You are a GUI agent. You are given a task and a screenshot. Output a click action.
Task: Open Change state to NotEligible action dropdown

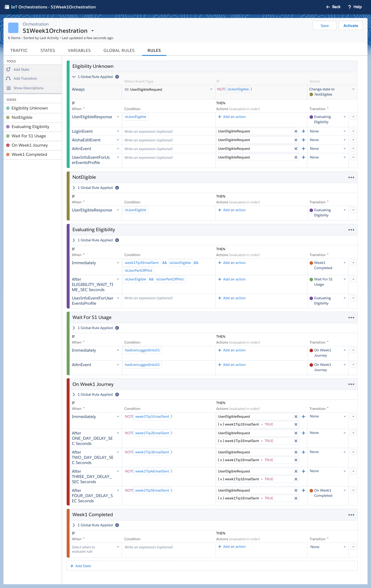click(x=353, y=89)
